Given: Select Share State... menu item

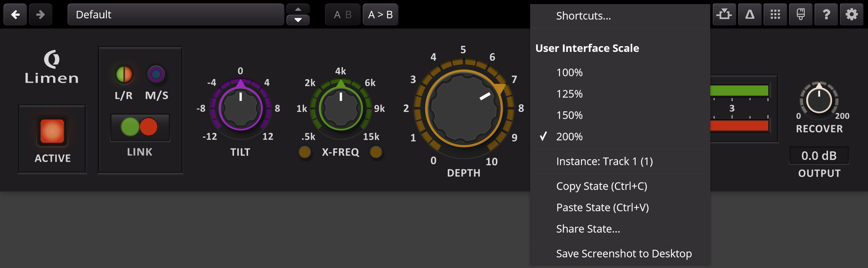Looking at the screenshot, I should [620, 229].
